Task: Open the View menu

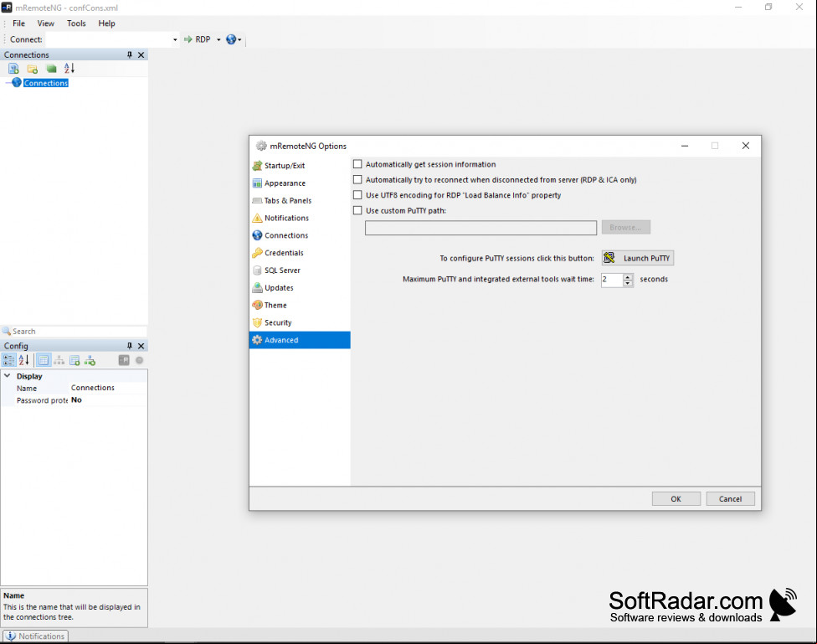Action: pyautogui.click(x=46, y=23)
